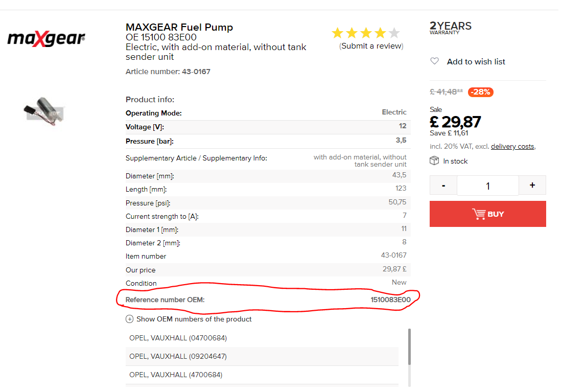Click the fifth grey rating star

[x=394, y=34]
